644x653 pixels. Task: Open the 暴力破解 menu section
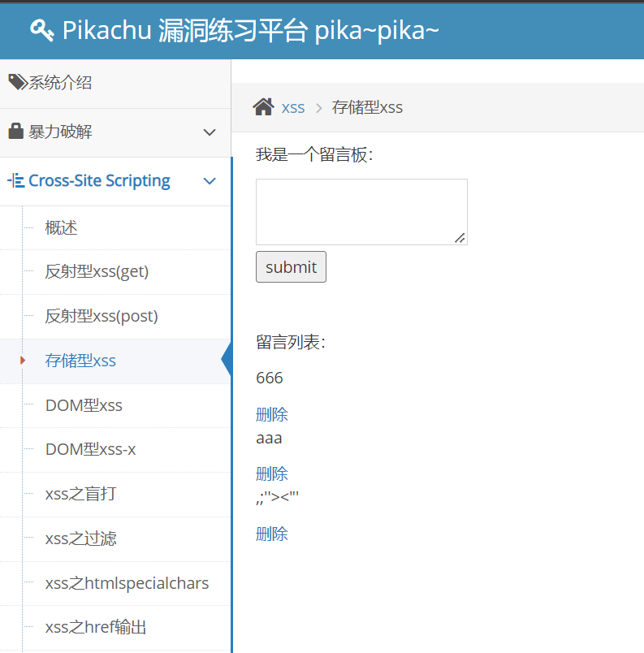point(115,133)
